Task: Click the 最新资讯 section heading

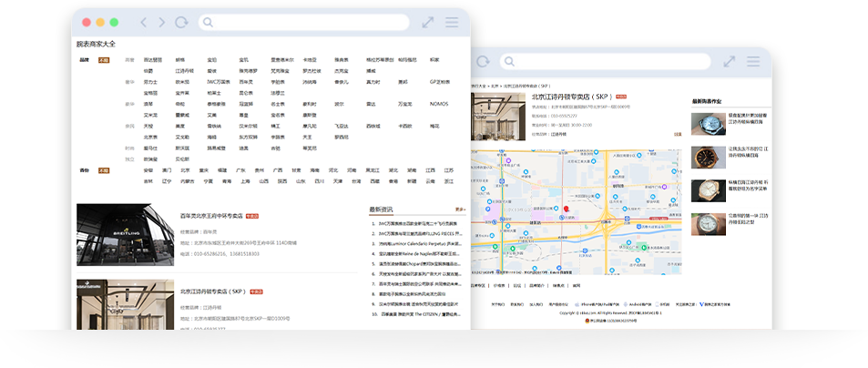Action: coord(381,210)
